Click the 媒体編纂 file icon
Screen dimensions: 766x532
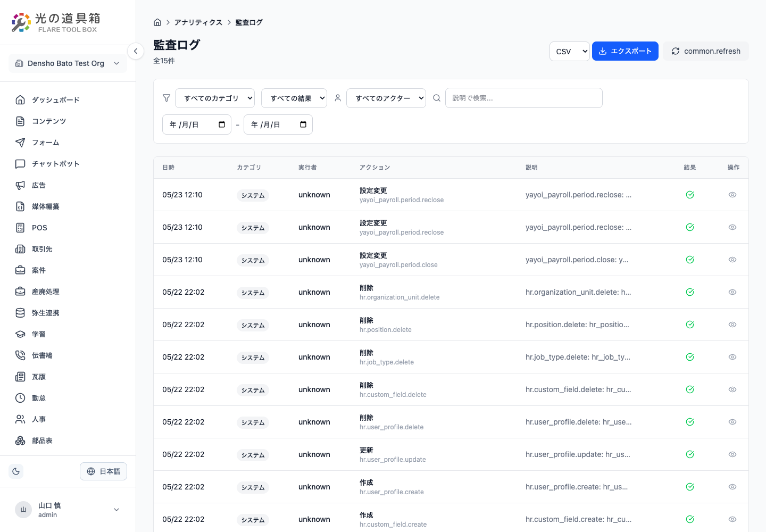[20, 206]
